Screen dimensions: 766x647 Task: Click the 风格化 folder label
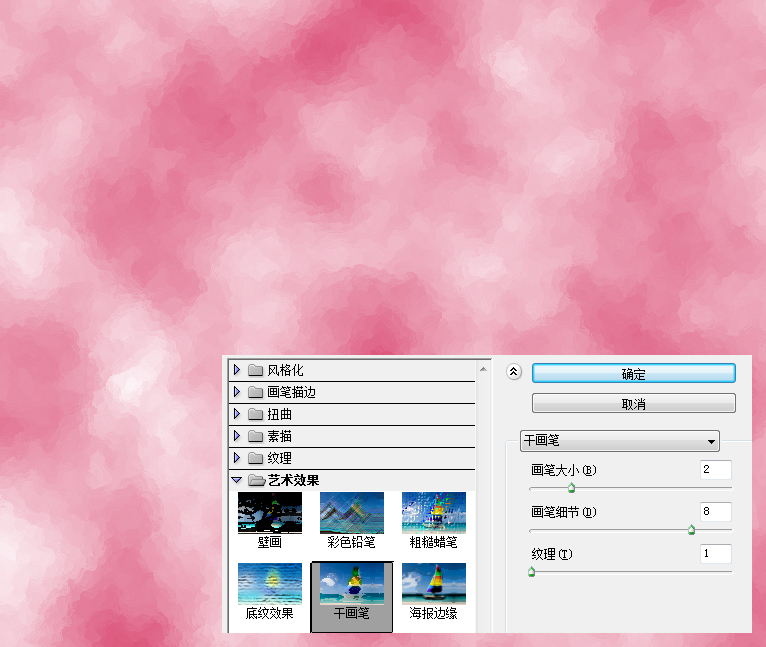(285, 370)
